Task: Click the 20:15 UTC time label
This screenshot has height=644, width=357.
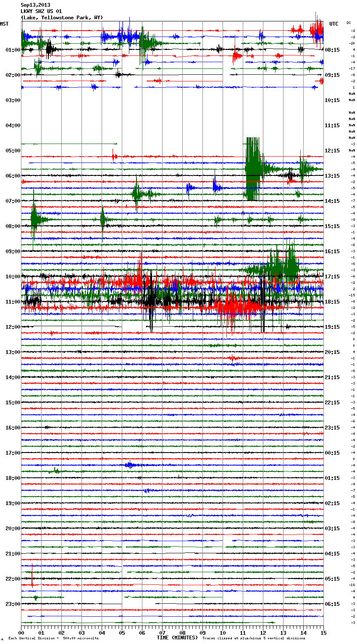Action: (x=332, y=352)
